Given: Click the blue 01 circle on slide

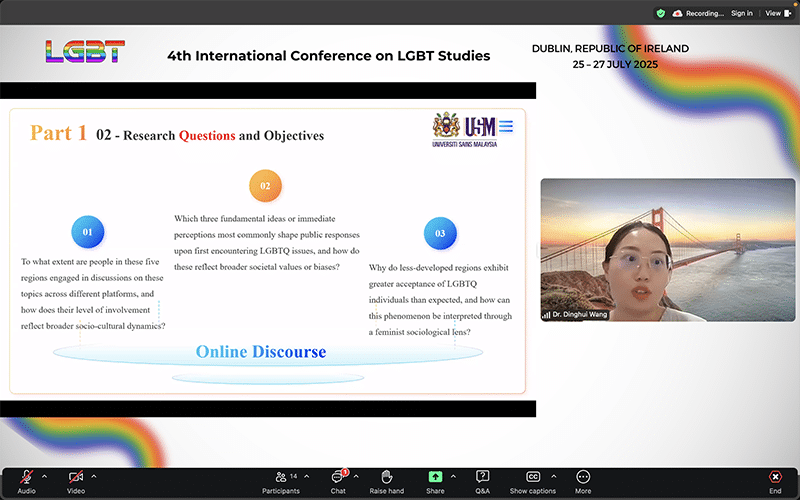Looking at the screenshot, I should point(88,232).
